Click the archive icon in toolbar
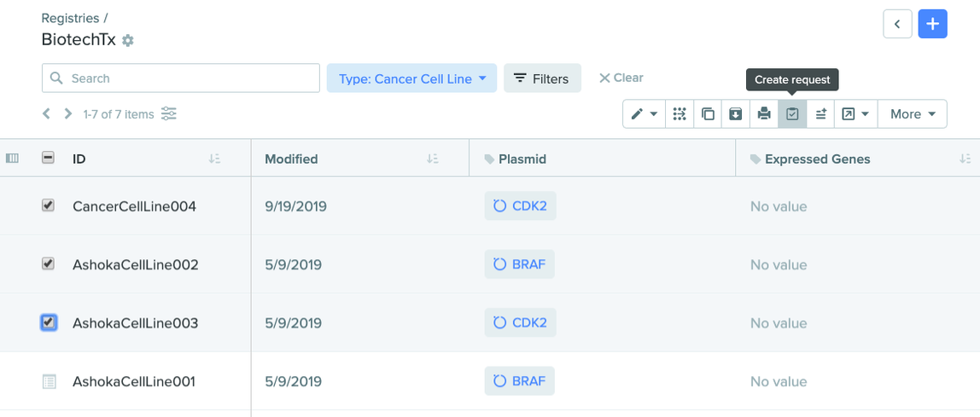980x417 pixels. pos(736,114)
